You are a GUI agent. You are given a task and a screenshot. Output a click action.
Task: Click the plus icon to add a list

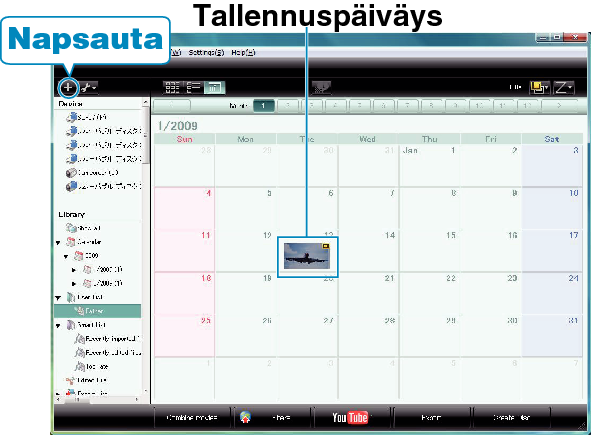click(68, 87)
